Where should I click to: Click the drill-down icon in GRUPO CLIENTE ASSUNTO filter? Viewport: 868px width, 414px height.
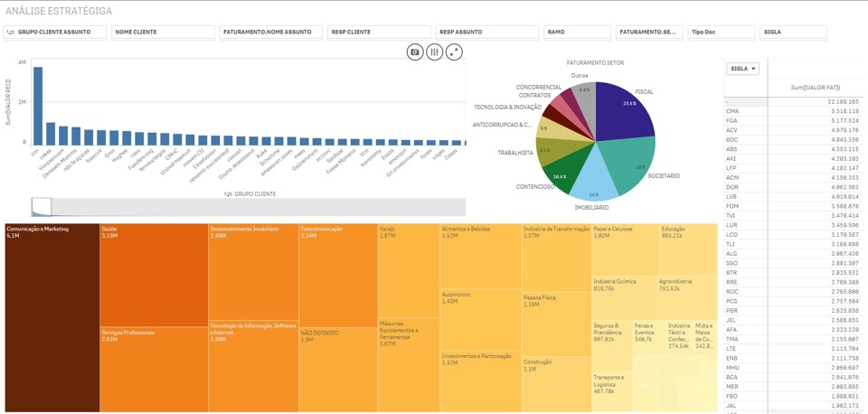[x=10, y=33]
